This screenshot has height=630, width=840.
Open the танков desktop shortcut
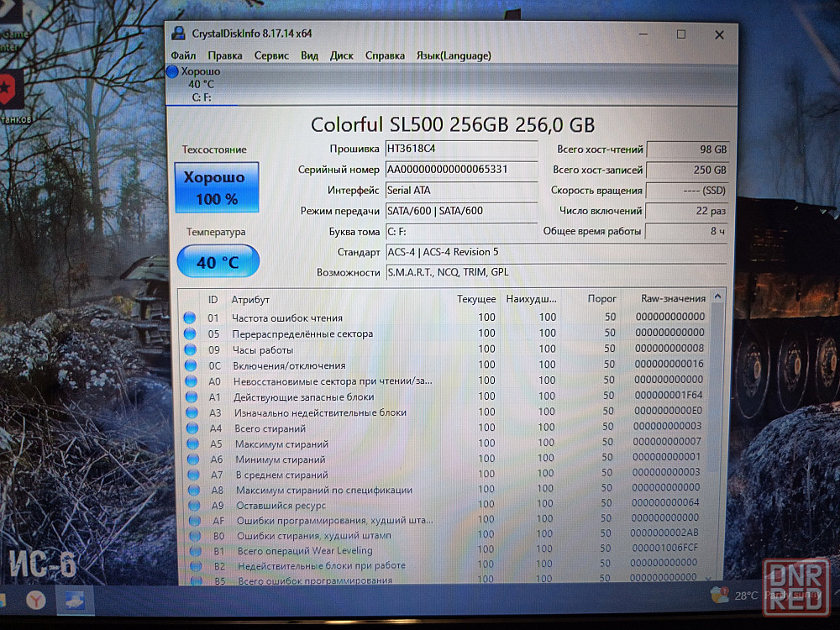(13, 96)
